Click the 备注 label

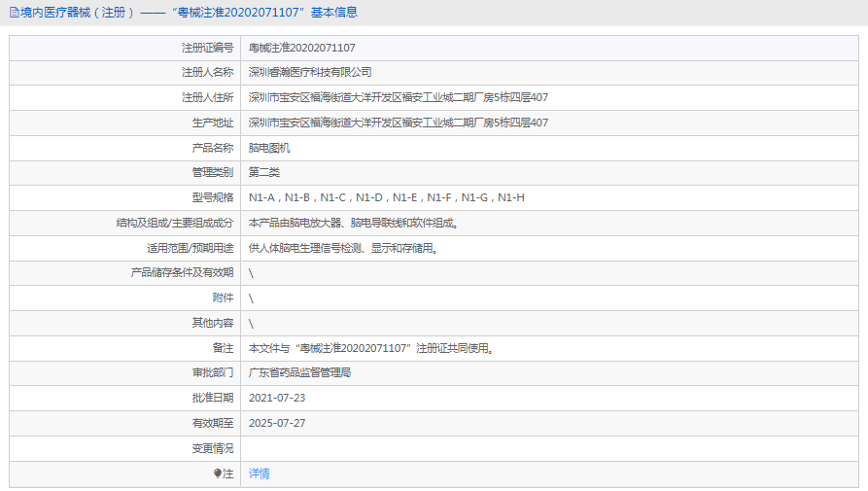pyautogui.click(x=224, y=348)
